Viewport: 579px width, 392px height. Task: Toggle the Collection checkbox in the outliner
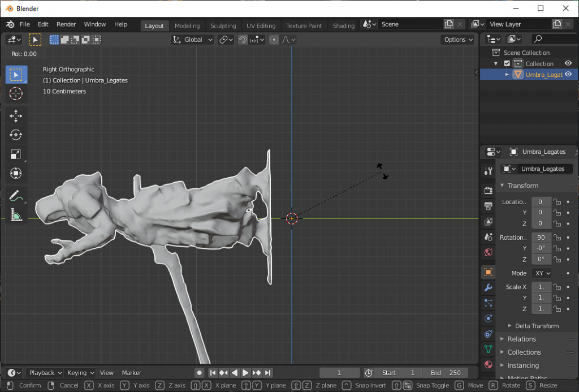coord(507,63)
